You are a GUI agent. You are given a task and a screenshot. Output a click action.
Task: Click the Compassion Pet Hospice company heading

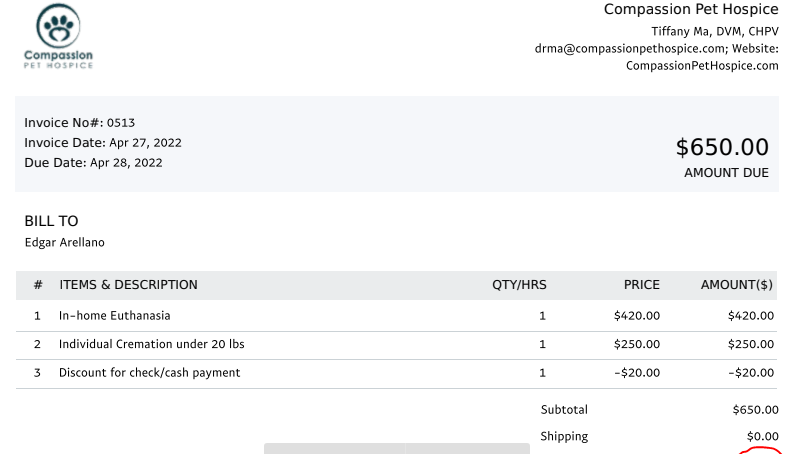point(691,10)
